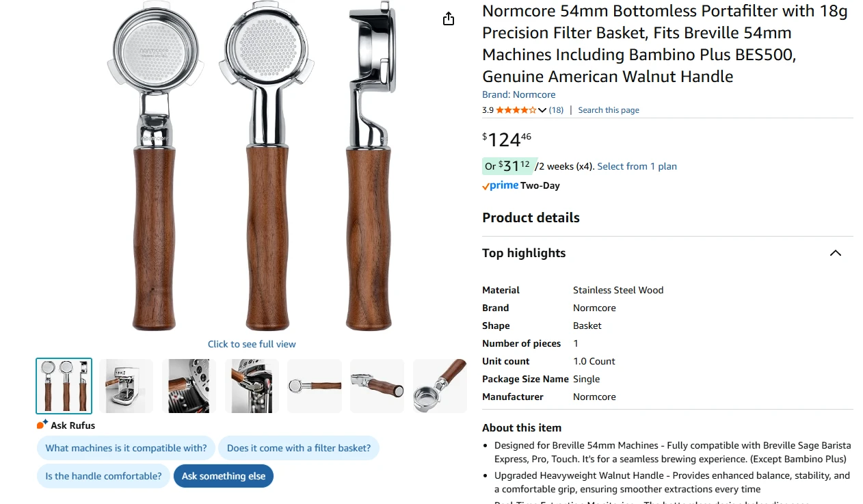View the fourth thumbnail of portafilter in machine
Viewport: 863px width, 504px height.
pos(252,386)
